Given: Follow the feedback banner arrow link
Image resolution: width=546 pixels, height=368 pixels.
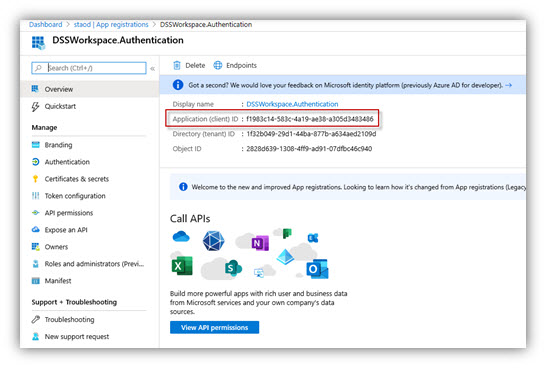Looking at the screenshot, I should click(x=509, y=85).
